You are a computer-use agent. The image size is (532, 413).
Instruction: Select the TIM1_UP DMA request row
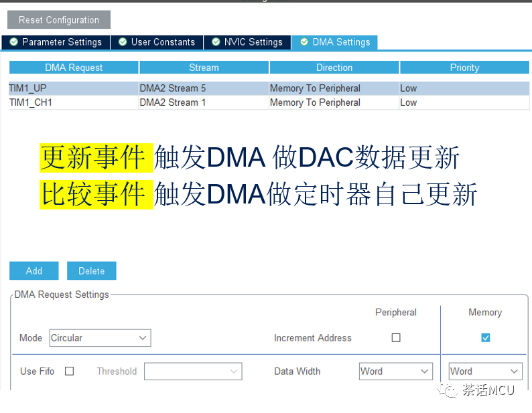[x=269, y=88]
